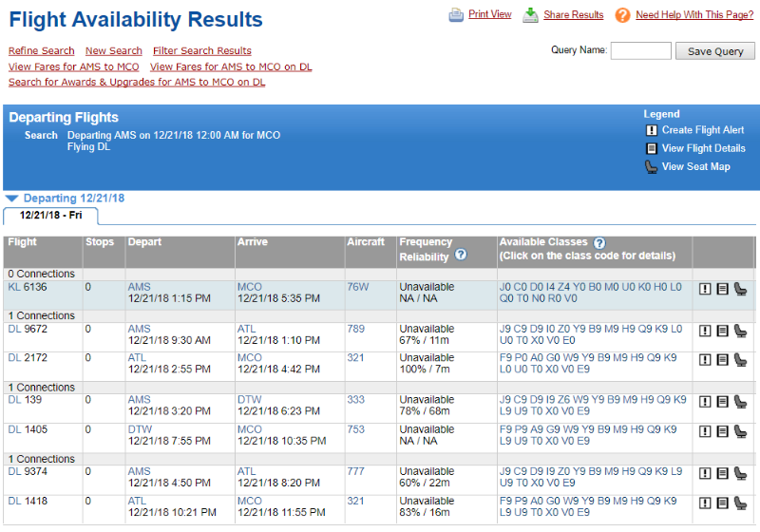Type in the Query Name field
Screen dimensions: 760x532
[640, 51]
